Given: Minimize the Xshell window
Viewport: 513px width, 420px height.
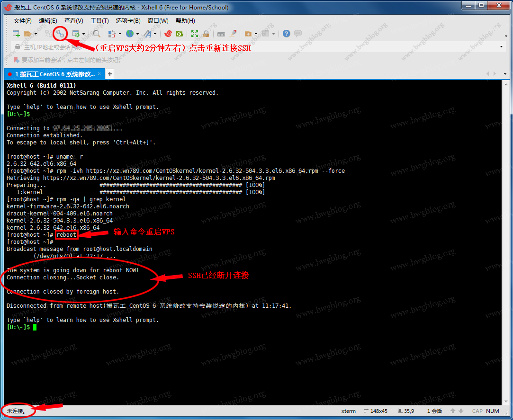Looking at the screenshot, I should pyautogui.click(x=469, y=6).
